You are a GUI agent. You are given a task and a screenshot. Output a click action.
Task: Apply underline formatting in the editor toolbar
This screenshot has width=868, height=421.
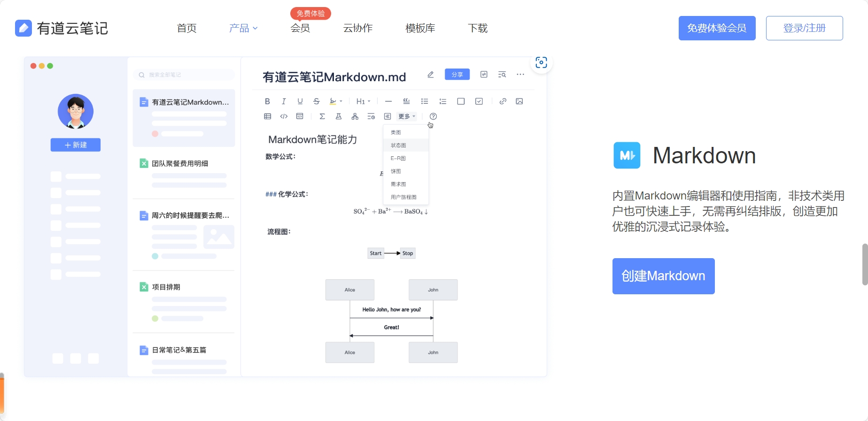[x=300, y=101]
